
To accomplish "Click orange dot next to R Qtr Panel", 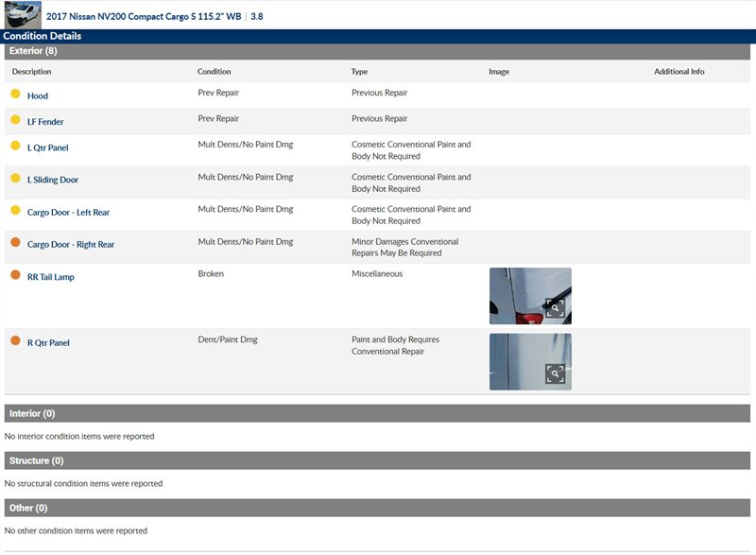I will 15,340.
